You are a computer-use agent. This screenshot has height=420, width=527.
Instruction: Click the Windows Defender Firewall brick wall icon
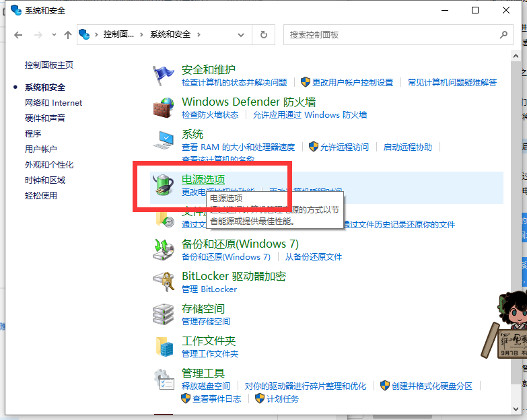tap(164, 108)
